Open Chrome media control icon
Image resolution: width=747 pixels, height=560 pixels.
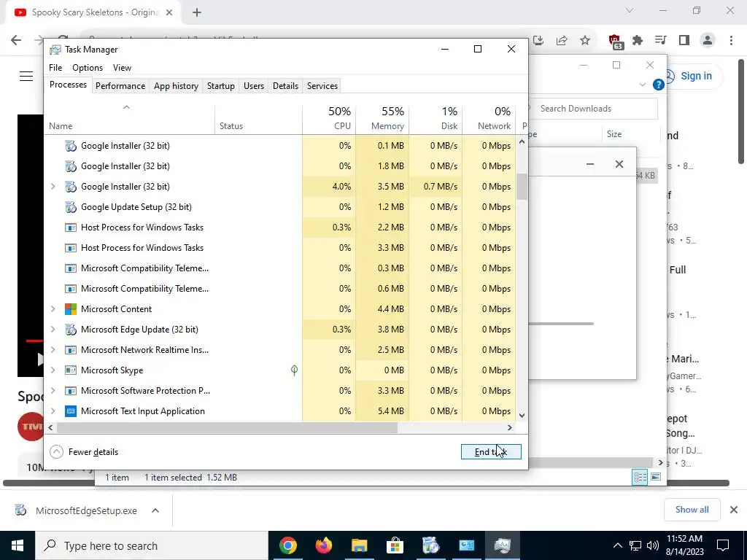661,41
